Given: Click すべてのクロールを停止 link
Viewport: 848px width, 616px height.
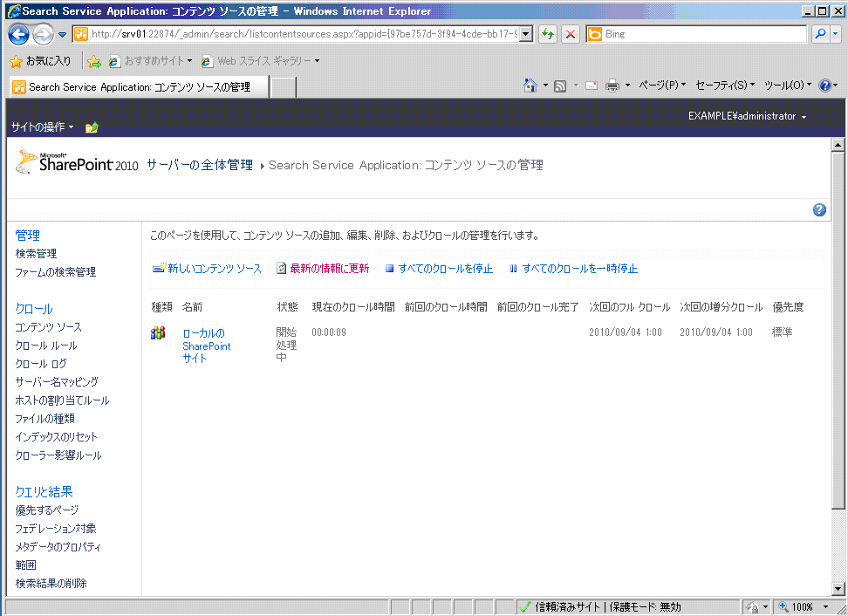Looking at the screenshot, I should point(446,268).
